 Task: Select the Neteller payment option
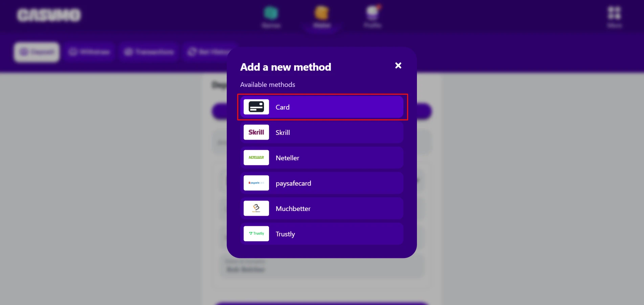322,158
